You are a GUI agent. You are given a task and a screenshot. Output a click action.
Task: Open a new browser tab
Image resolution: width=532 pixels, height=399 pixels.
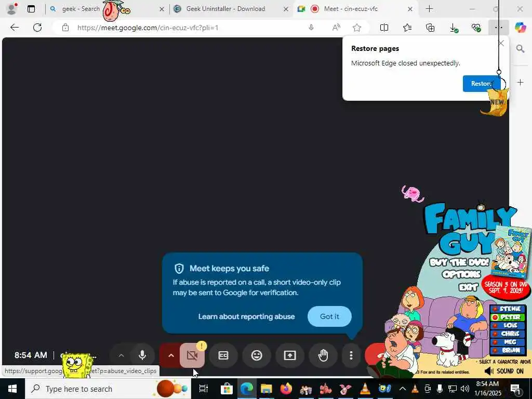429,9
